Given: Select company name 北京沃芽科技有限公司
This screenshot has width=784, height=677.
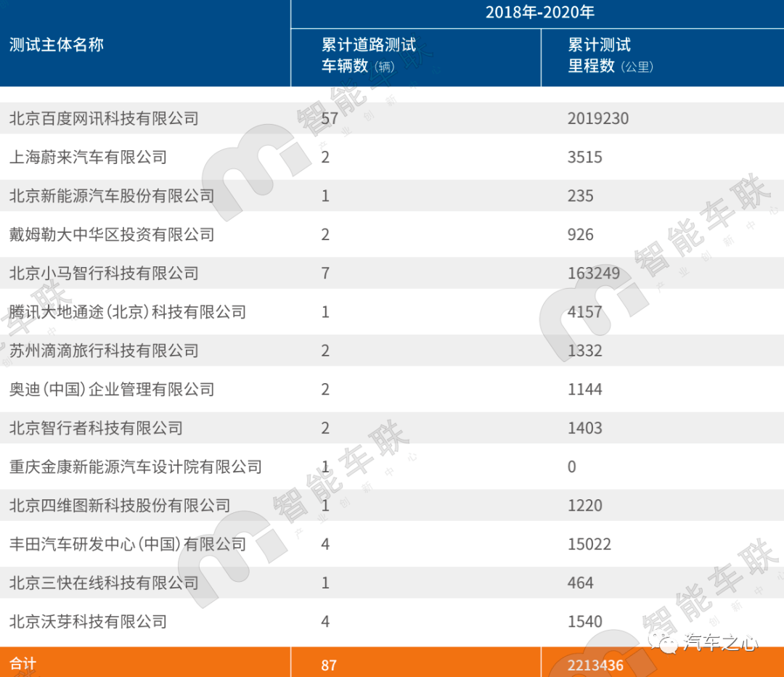Looking at the screenshot, I should (88, 622).
